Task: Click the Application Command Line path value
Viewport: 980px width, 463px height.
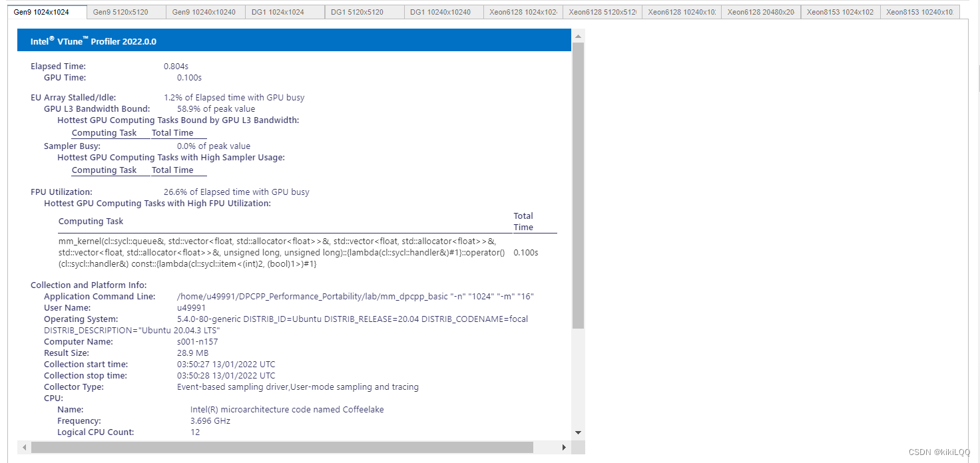Action: point(356,296)
